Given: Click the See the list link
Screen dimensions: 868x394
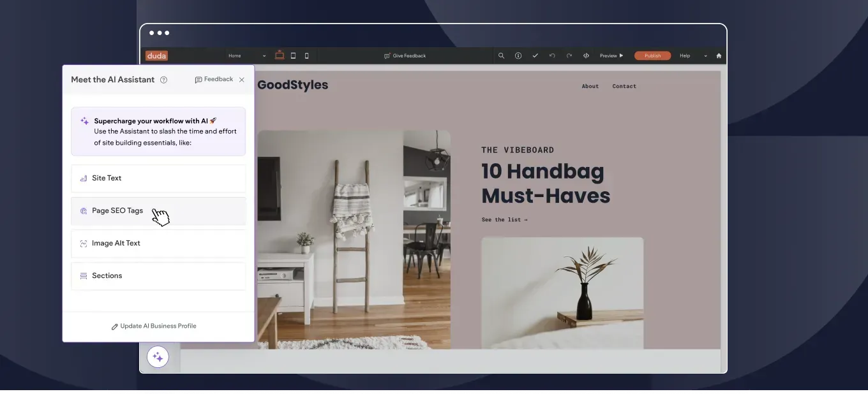Looking at the screenshot, I should 505,220.
